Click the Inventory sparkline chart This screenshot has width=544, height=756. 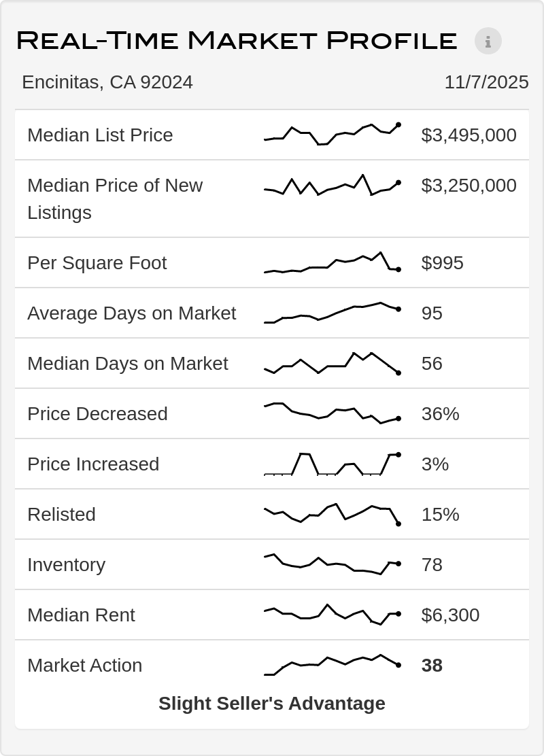point(332,564)
